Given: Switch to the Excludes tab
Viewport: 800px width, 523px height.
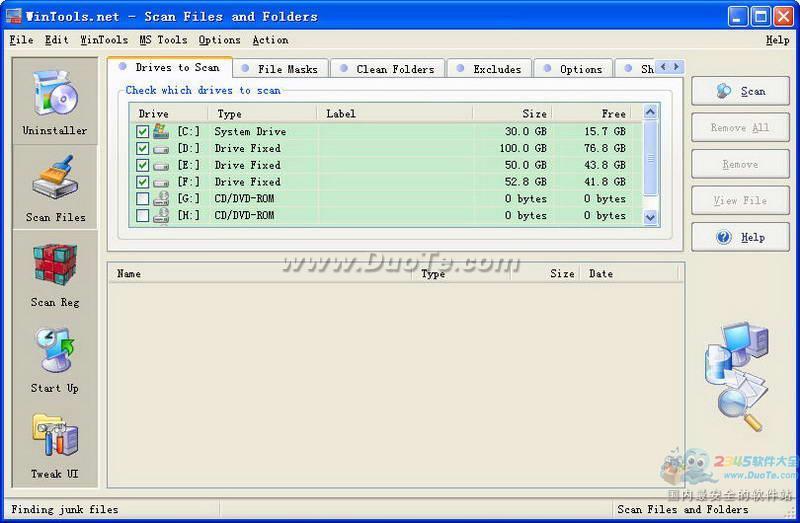Looking at the screenshot, I should (x=490, y=69).
